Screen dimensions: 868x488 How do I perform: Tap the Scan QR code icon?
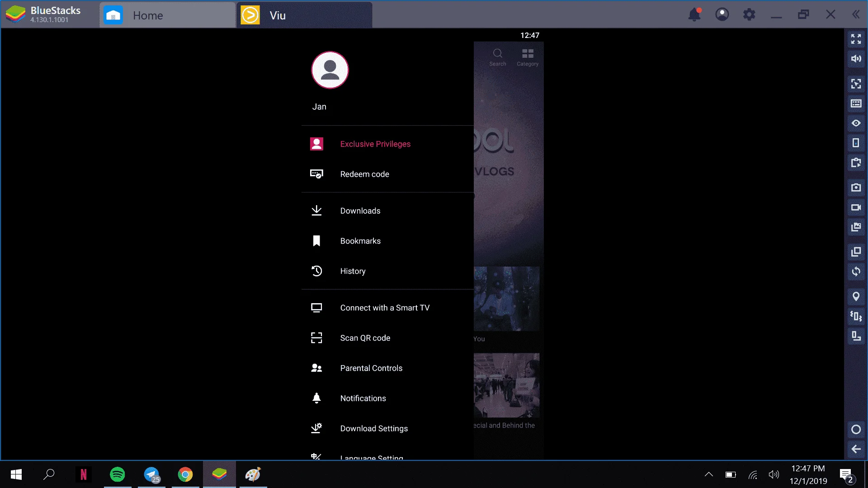316,338
